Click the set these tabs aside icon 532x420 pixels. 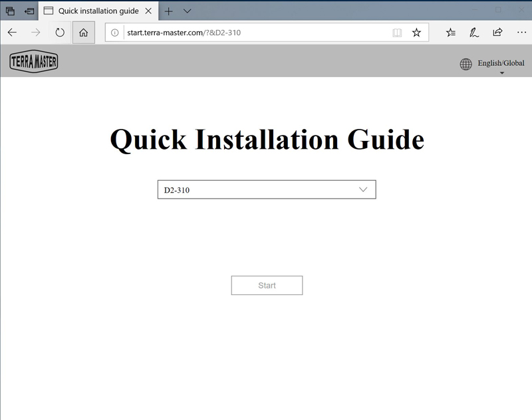(x=29, y=11)
